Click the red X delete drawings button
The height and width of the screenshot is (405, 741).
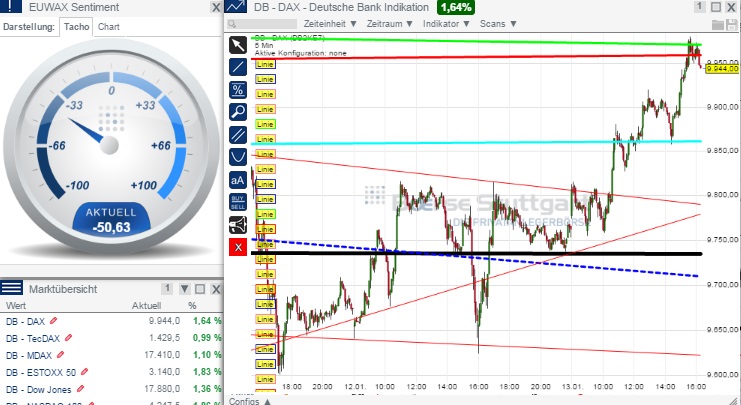click(x=238, y=247)
